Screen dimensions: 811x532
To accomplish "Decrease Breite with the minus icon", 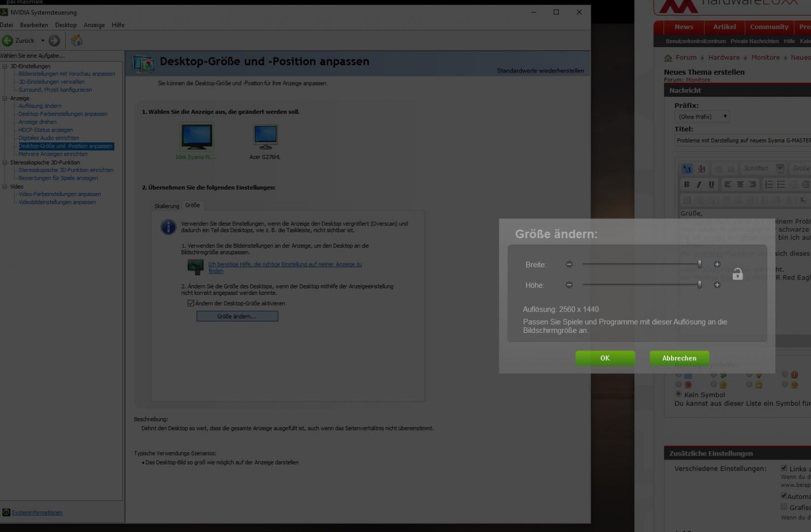I will pyautogui.click(x=569, y=264).
